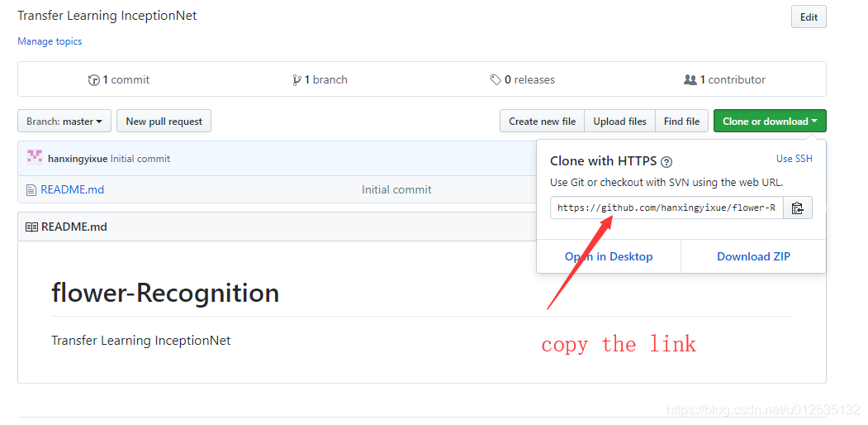Open the Manage topics link

click(x=50, y=41)
